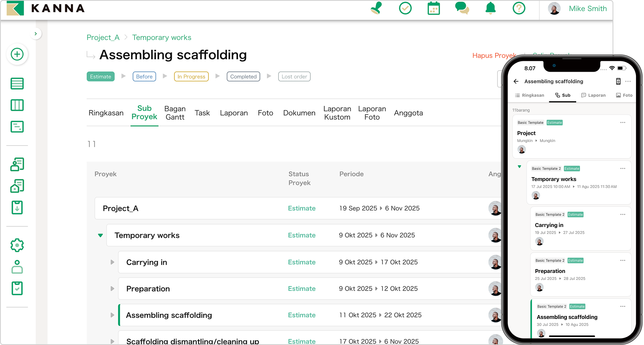Set project status to Completed

(x=243, y=77)
